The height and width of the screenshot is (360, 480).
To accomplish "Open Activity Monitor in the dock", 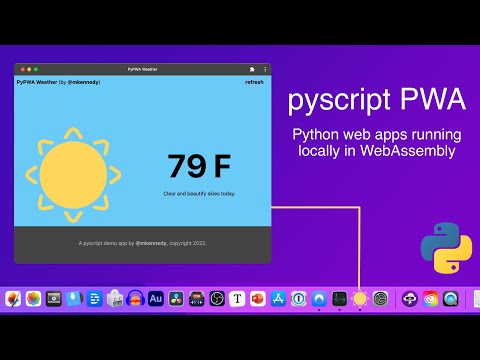I will click(x=339, y=299).
